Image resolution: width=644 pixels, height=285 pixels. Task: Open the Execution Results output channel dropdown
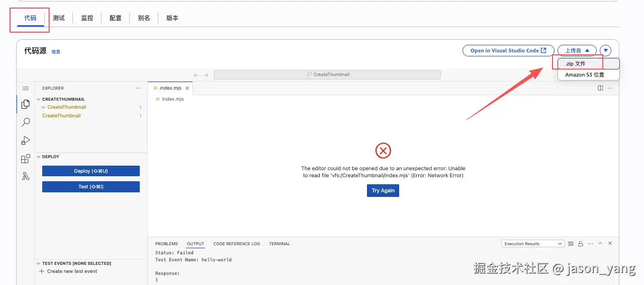coord(533,244)
